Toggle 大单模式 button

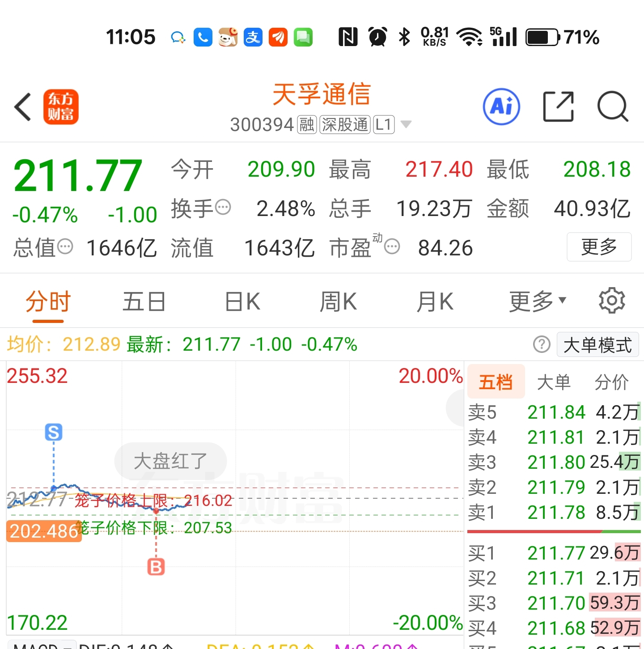click(x=597, y=345)
